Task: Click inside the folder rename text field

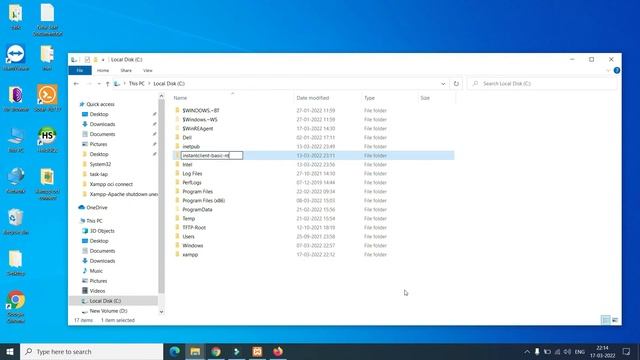Action: pyautogui.click(x=212, y=156)
